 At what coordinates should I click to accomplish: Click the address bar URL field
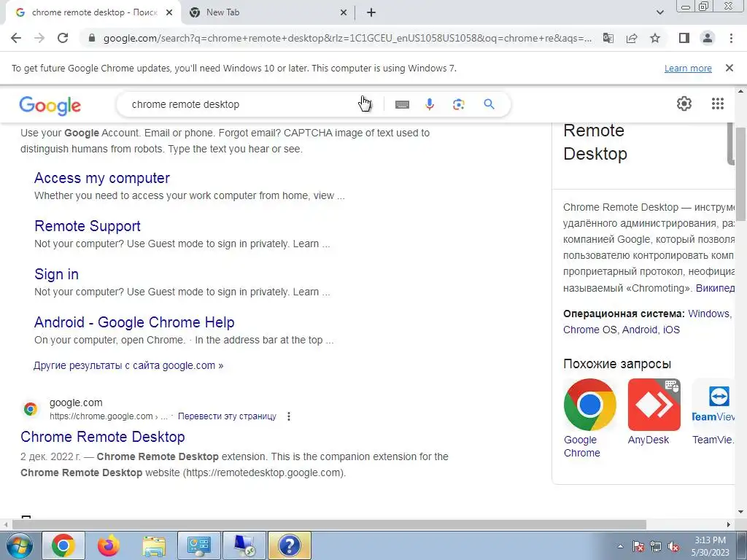pyautogui.click(x=347, y=38)
